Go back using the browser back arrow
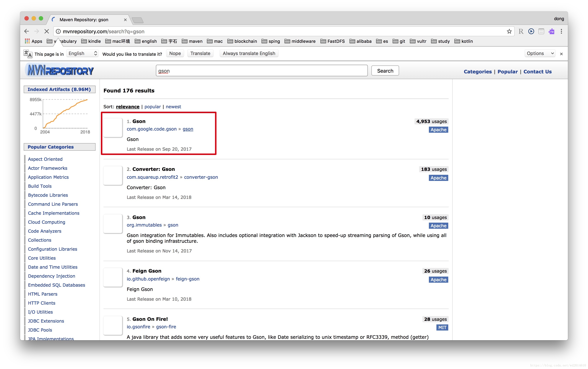 pyautogui.click(x=27, y=31)
